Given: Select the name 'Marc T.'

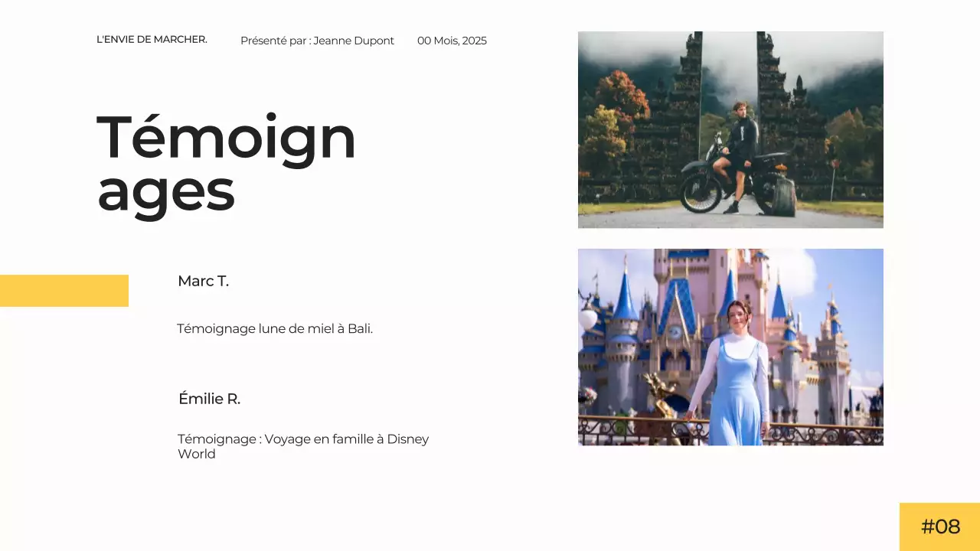Looking at the screenshot, I should 203,281.
